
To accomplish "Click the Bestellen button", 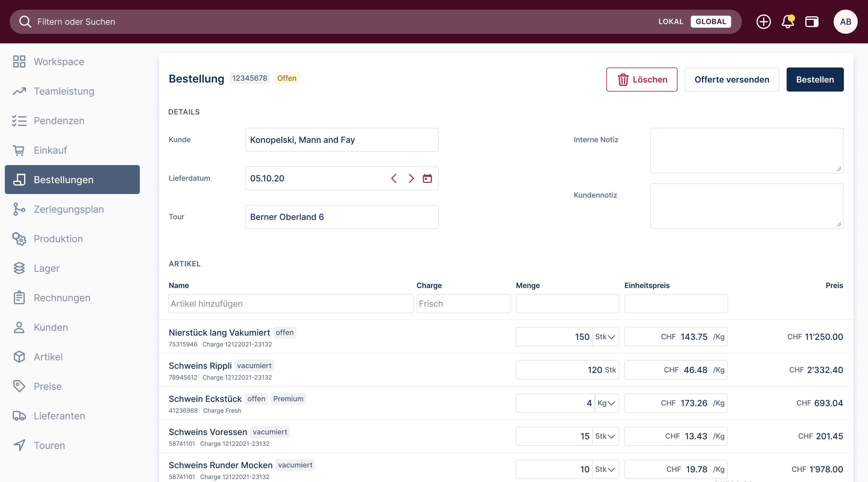I will (815, 80).
